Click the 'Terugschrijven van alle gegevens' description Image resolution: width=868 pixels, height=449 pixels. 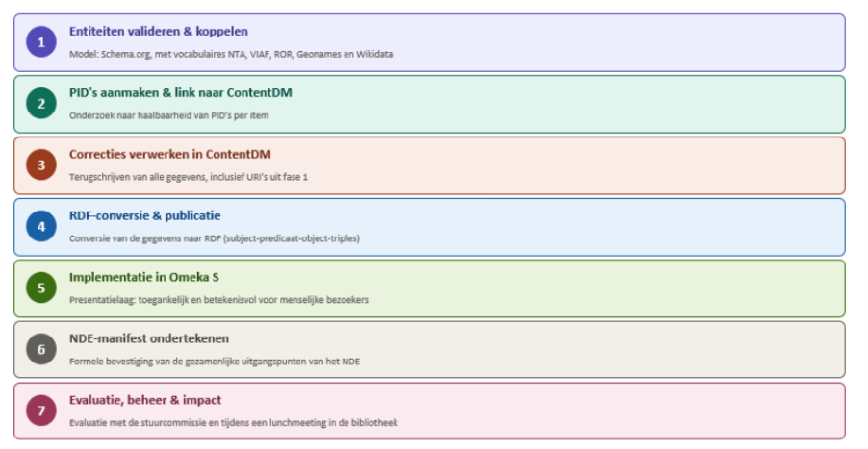tap(189, 177)
